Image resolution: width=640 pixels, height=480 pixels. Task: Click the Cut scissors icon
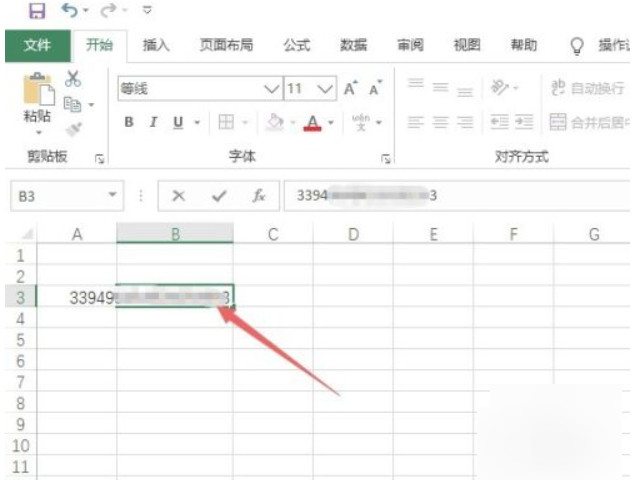pyautogui.click(x=73, y=79)
